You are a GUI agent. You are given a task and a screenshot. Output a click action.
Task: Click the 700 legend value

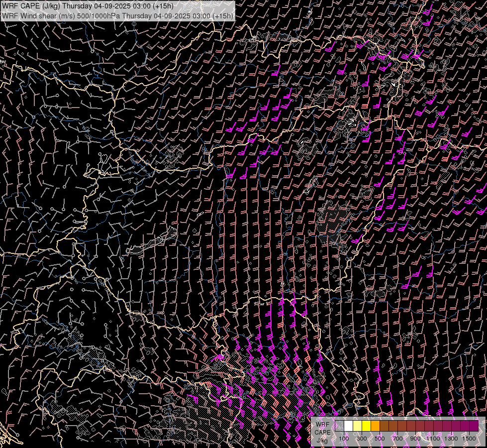(397, 439)
